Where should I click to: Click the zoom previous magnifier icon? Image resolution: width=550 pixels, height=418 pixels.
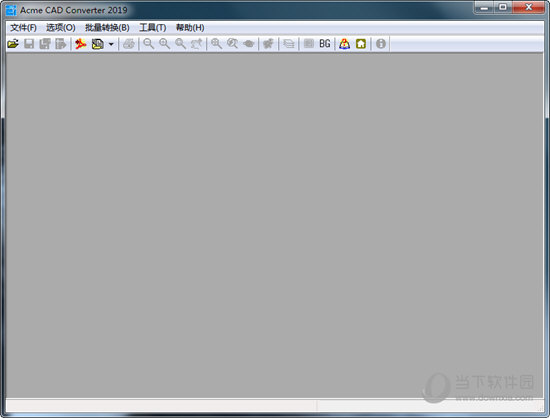coord(232,44)
